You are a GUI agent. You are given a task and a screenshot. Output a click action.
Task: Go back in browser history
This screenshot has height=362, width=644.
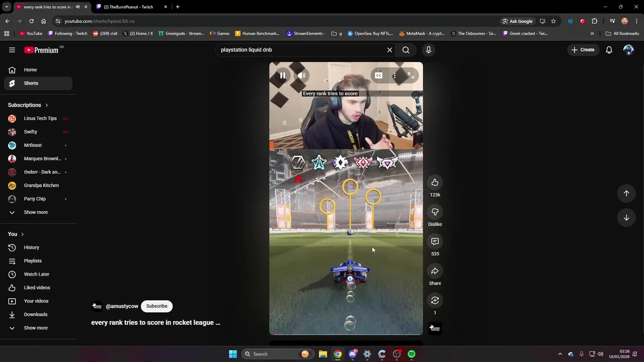7,21
